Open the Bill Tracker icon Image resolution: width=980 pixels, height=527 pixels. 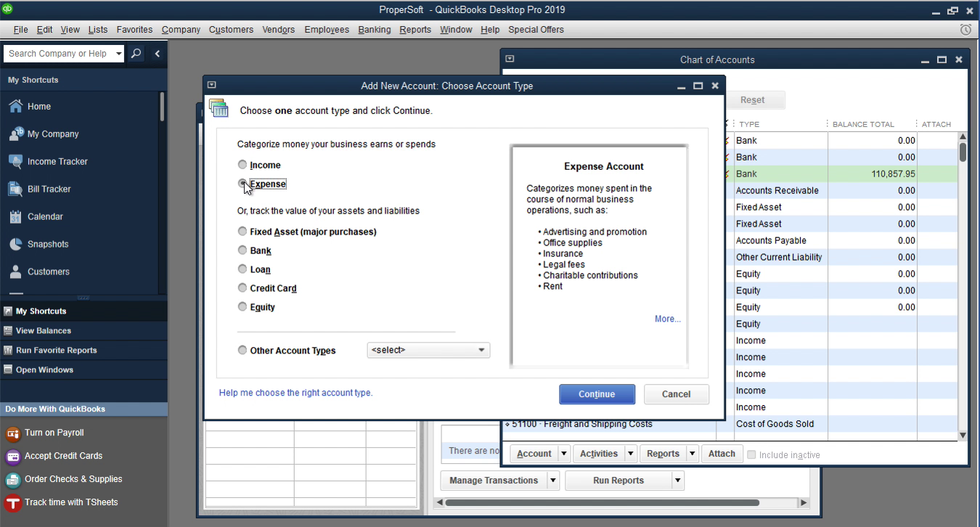(x=15, y=189)
